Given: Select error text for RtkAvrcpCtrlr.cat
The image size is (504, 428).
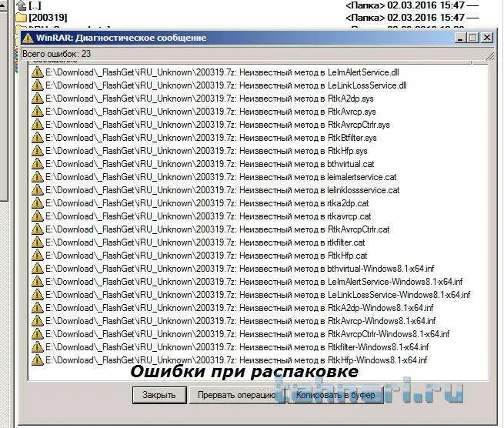Looking at the screenshot, I should point(217,229).
